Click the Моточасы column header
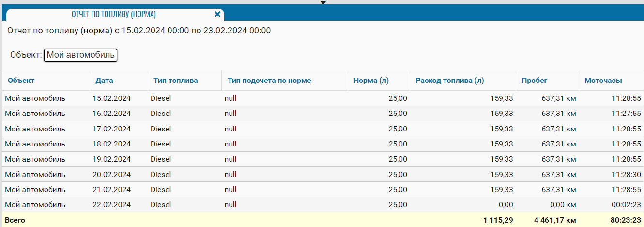Image resolution: width=644 pixels, height=227 pixels. pos(603,81)
